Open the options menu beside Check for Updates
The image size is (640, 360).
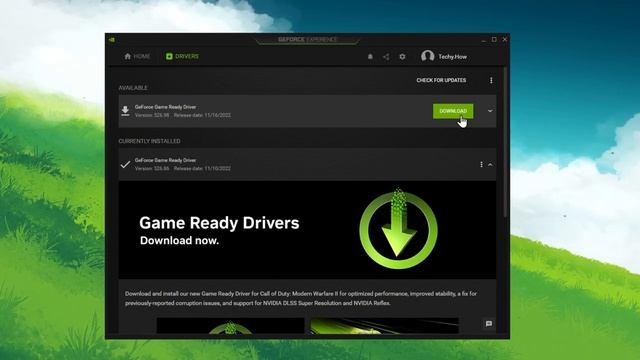coord(491,80)
